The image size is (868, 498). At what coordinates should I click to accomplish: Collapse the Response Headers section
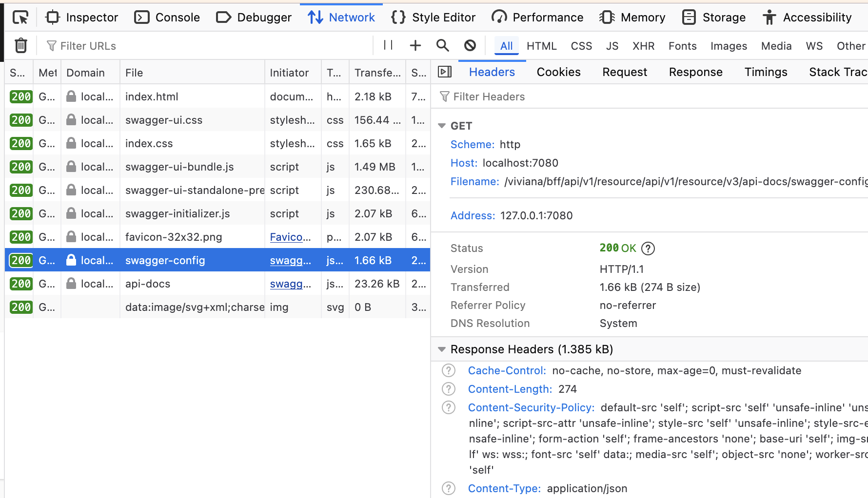point(442,349)
